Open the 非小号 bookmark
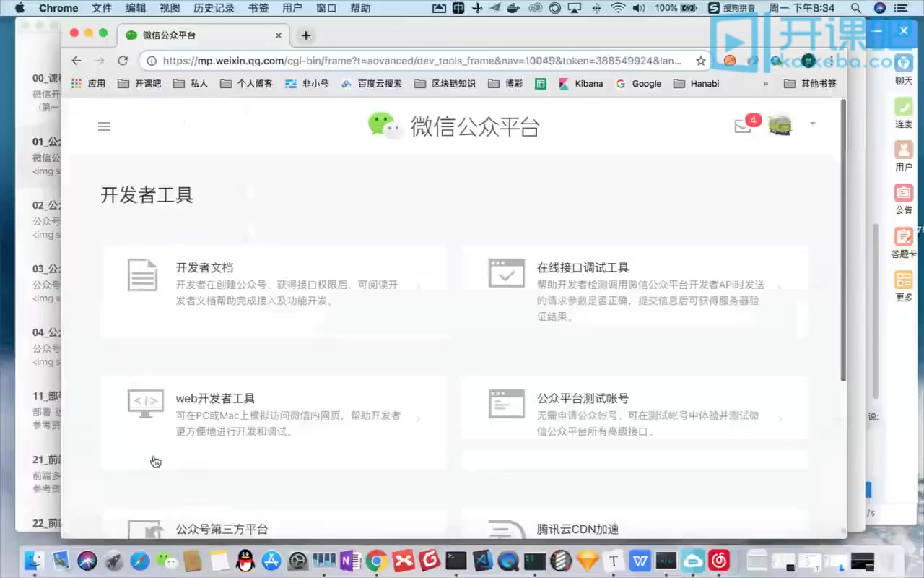Screen dimensions: 924x578 click(x=307, y=84)
